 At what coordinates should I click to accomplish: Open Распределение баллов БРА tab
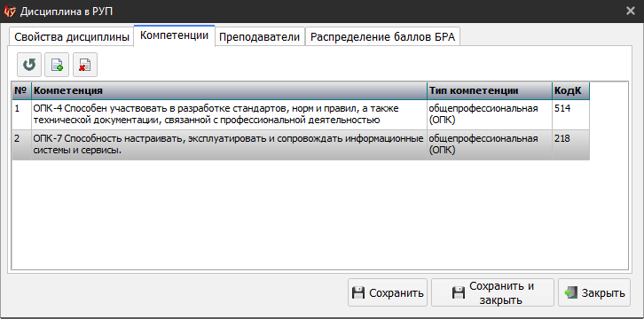click(x=383, y=37)
